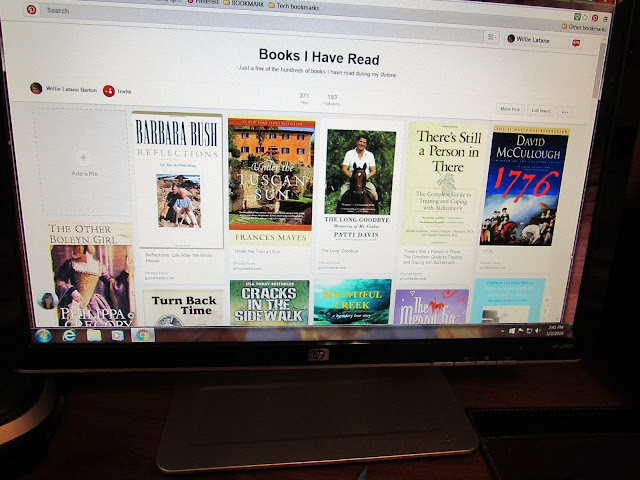Click the Add a Pin tile
Screen dimensions: 640x480
point(83,162)
